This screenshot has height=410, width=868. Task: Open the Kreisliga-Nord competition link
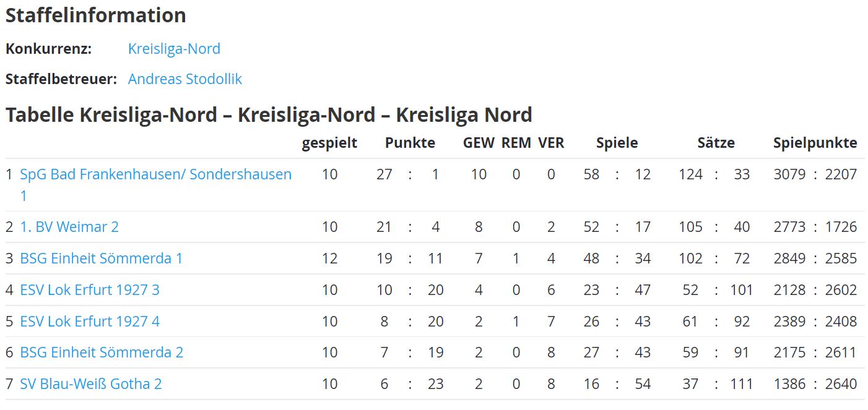[x=174, y=49]
